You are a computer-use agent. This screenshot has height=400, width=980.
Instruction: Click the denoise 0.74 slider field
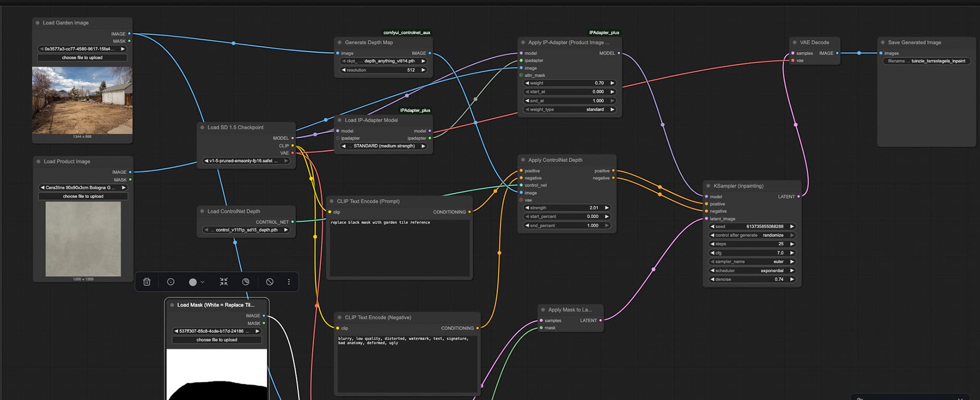click(752, 279)
